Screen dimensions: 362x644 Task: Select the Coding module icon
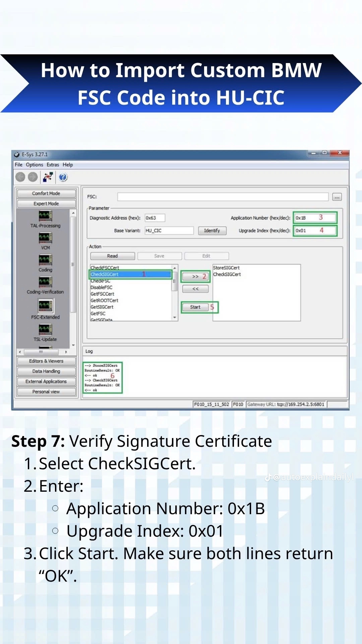point(45,260)
